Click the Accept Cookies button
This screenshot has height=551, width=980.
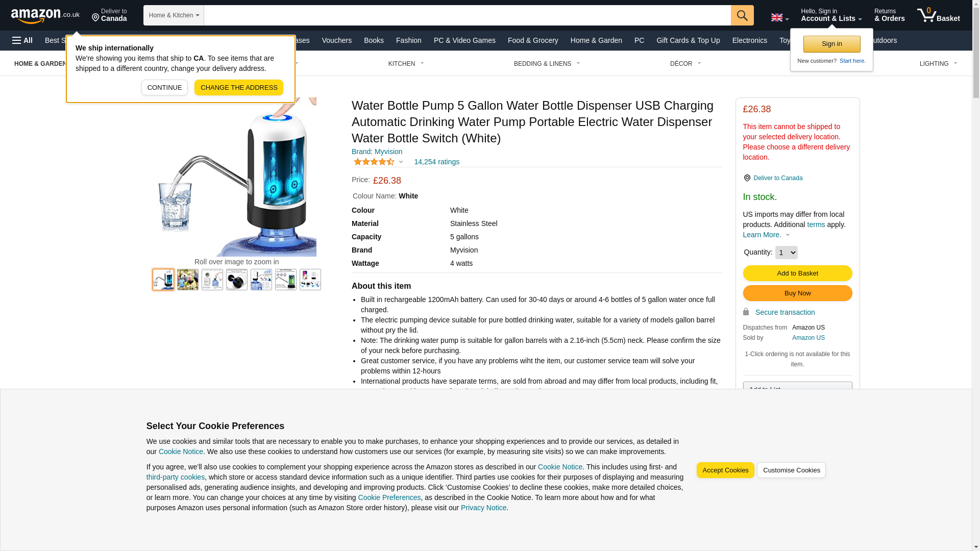[x=725, y=470]
